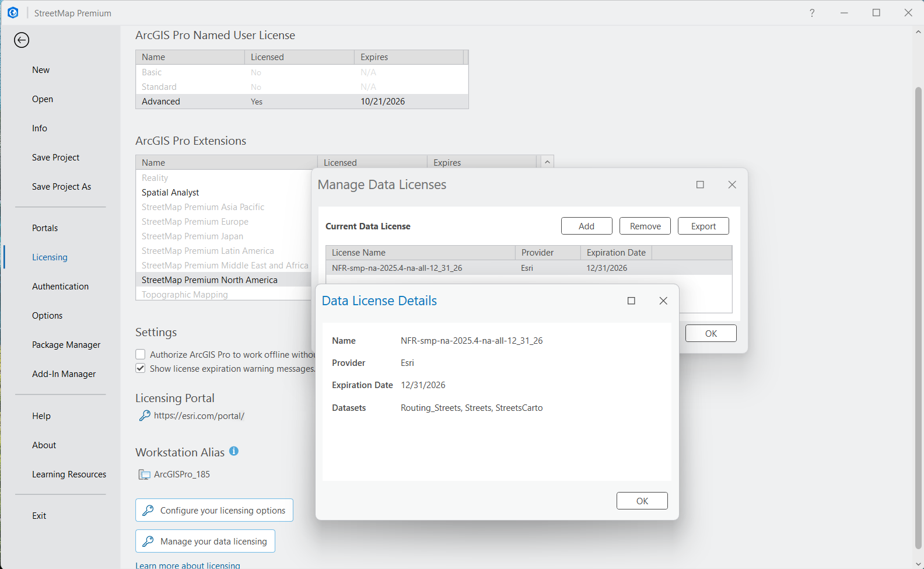This screenshot has width=924, height=569.
Task: Select the Advanced license row
Action: (x=302, y=102)
